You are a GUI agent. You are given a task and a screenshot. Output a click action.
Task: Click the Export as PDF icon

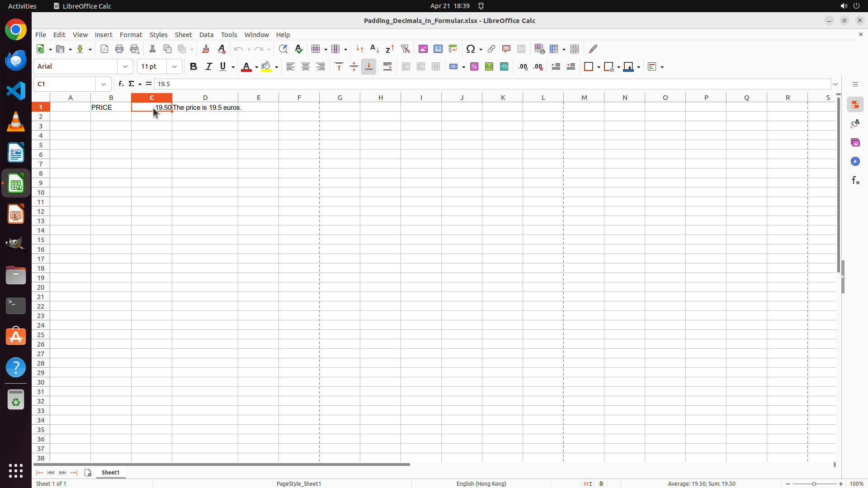click(104, 49)
